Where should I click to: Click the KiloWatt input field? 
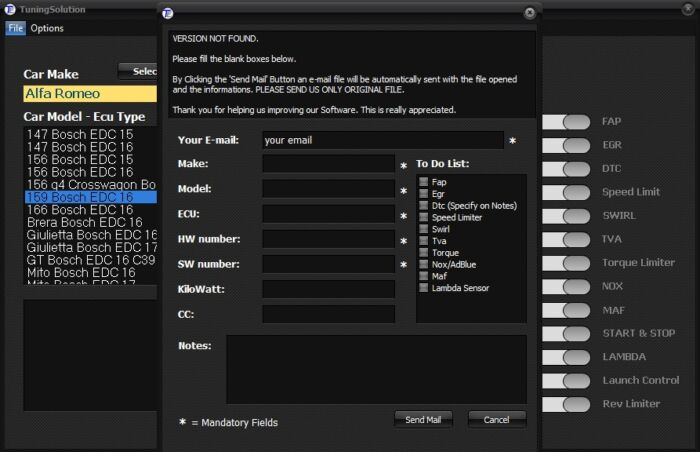[x=329, y=289]
